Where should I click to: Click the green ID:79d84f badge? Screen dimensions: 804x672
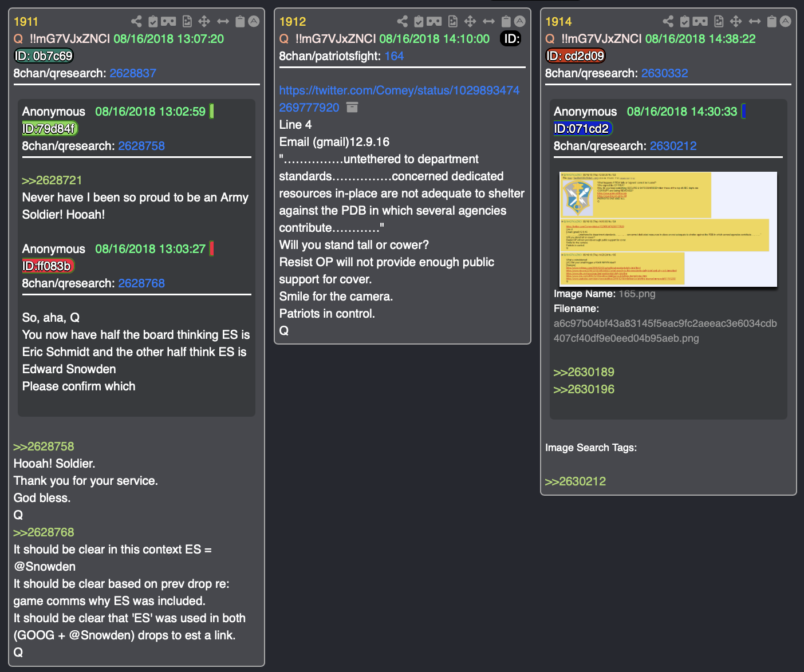[49, 129]
